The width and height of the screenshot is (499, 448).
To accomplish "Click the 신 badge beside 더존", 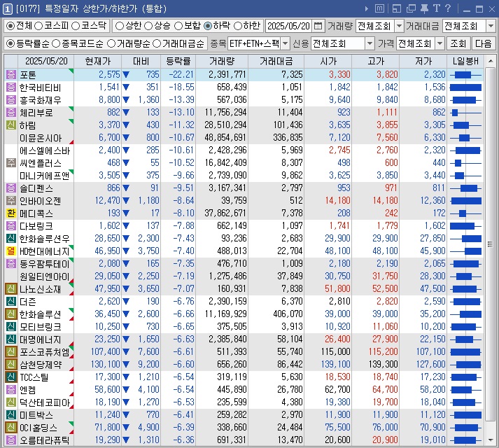I will (10, 301).
